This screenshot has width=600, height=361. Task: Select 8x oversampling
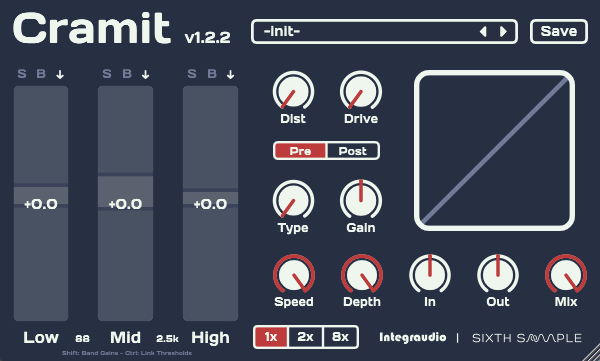pos(340,337)
